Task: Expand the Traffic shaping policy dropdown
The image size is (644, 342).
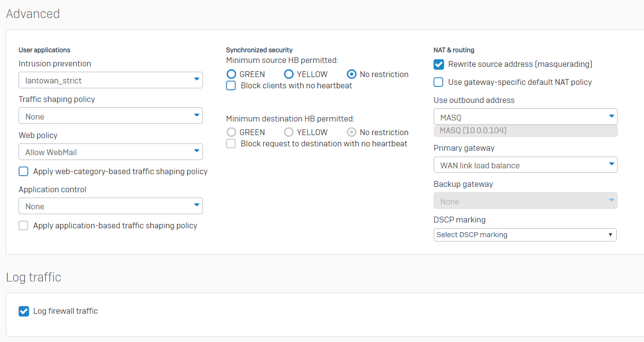Action: [x=111, y=116]
